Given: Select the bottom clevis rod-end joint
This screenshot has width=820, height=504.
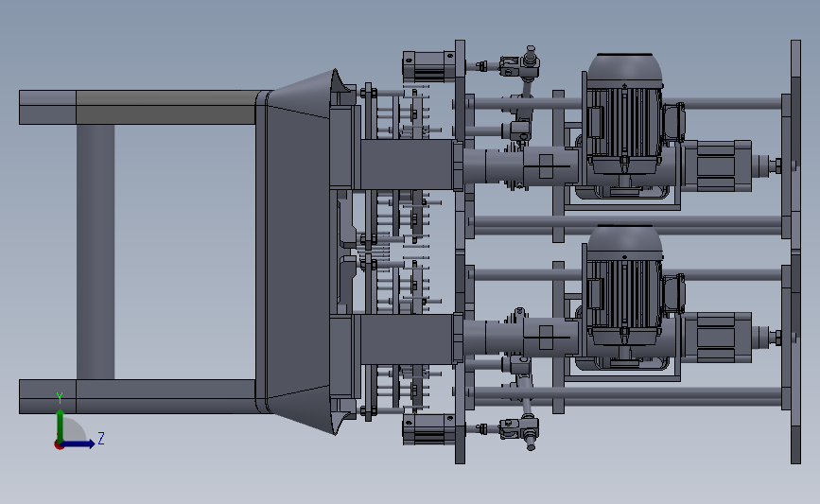Looking at the screenshot, I should (x=519, y=429).
